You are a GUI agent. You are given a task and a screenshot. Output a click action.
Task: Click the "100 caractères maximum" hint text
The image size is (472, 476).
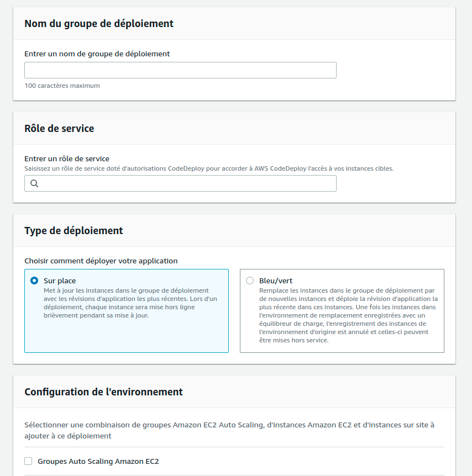(62, 86)
